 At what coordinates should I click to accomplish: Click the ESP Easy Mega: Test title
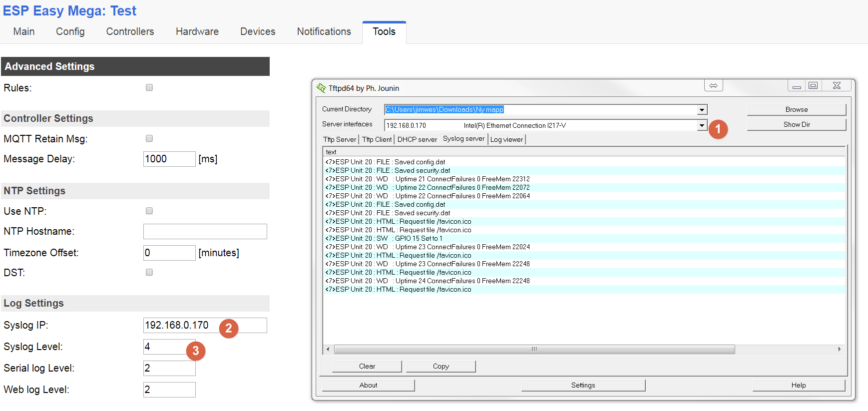click(70, 10)
